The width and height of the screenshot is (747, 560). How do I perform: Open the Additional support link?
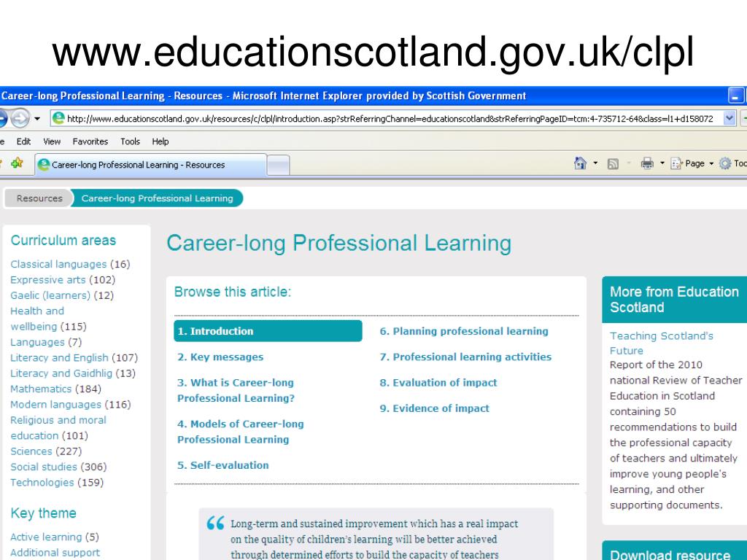(x=55, y=553)
